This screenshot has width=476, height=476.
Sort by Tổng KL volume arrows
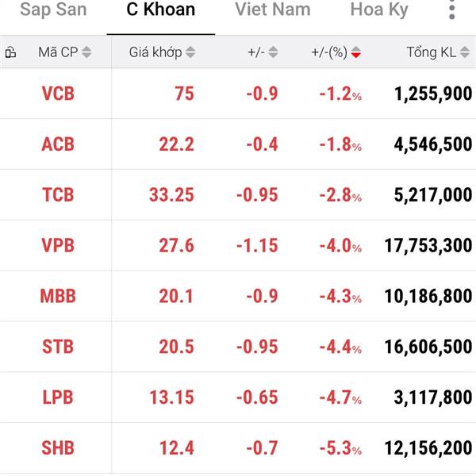click(x=464, y=53)
